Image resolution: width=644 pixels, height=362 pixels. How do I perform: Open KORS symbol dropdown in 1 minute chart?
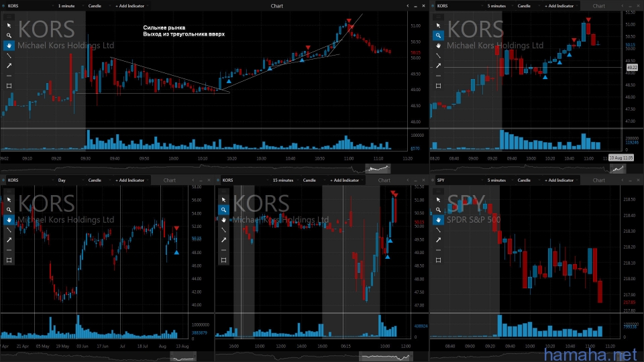coord(30,6)
